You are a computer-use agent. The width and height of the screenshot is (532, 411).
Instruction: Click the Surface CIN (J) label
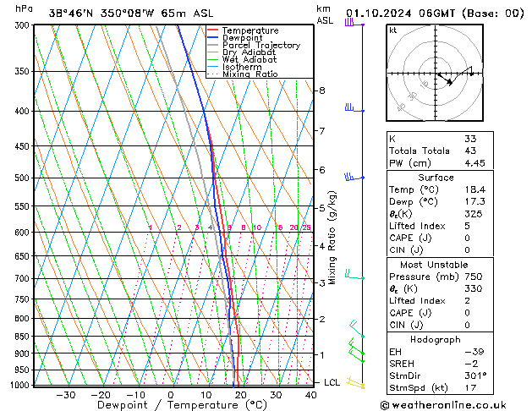(406, 250)
